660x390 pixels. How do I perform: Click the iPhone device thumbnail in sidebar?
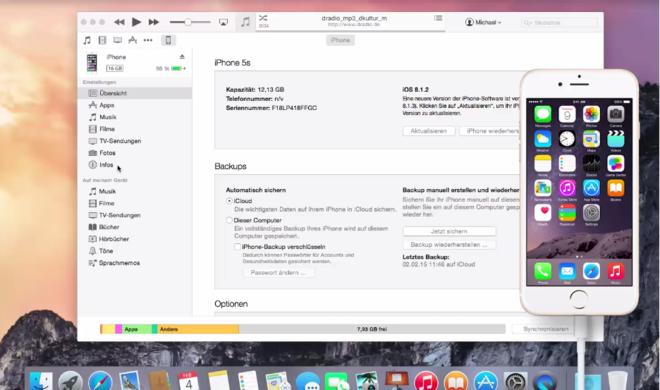[92, 63]
